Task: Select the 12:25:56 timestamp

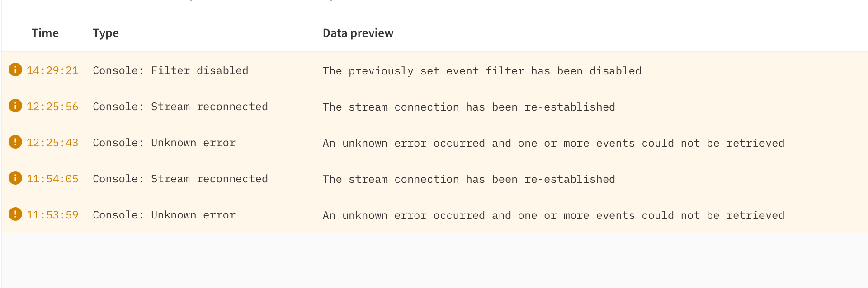Action: (52, 107)
